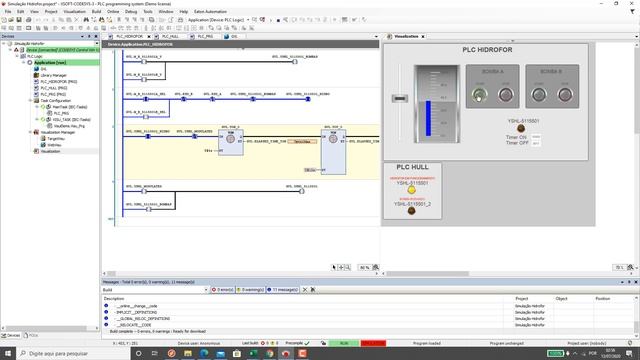Collapse the Visualization Manager tree node

click(31, 132)
